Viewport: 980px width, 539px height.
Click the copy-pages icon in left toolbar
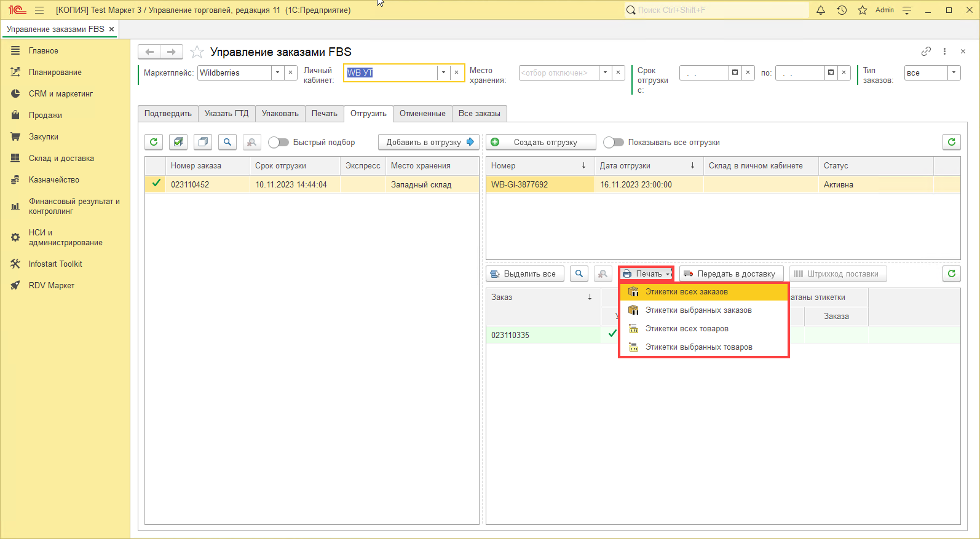pyautogui.click(x=203, y=142)
